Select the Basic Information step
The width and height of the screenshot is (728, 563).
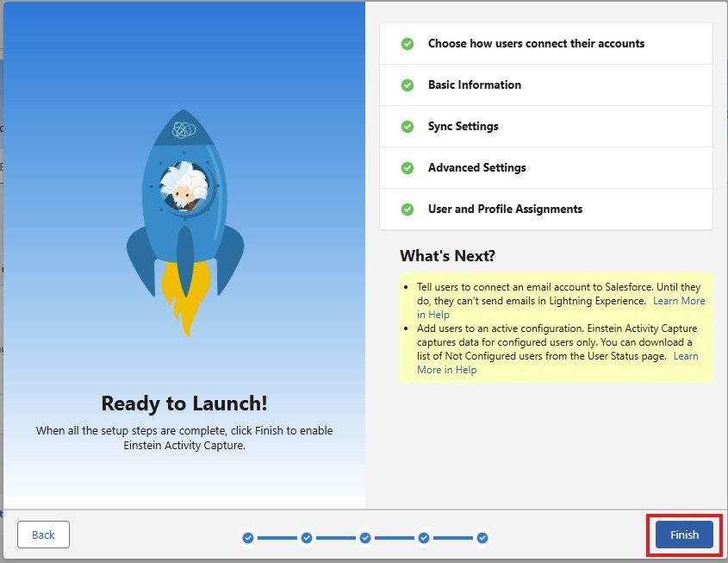(546, 85)
